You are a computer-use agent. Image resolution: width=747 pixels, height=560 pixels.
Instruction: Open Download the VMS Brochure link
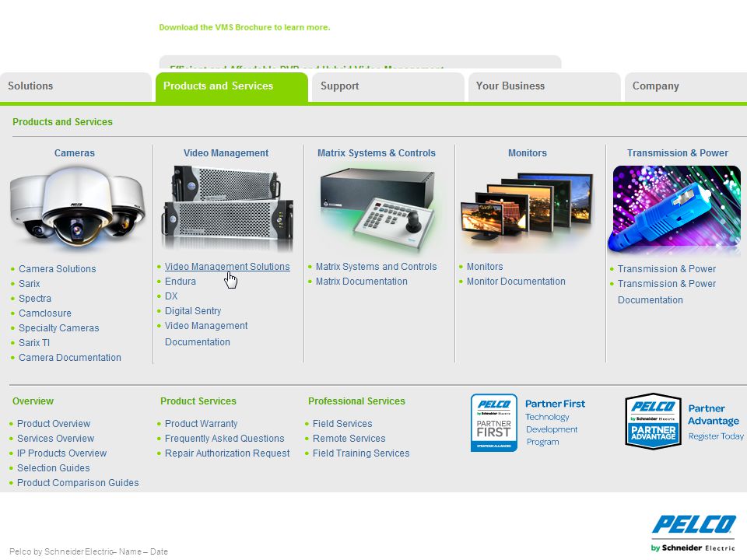tap(244, 27)
